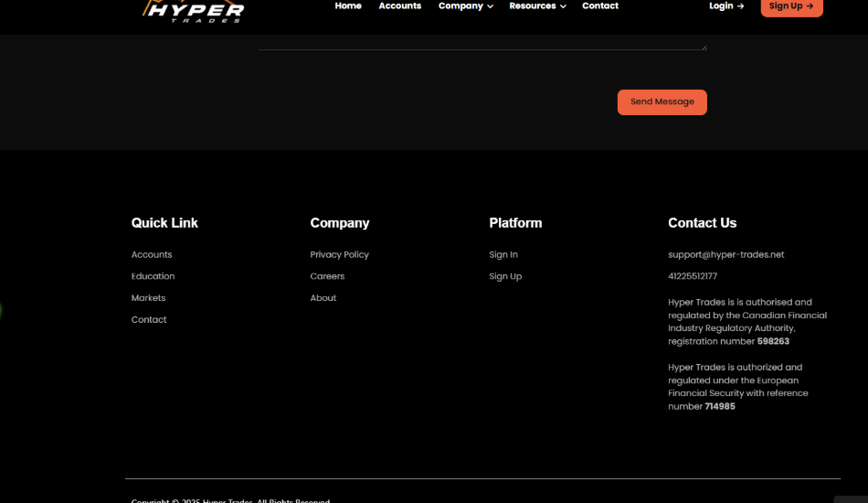Viewport: 868px width, 503px height.
Task: Click the Login link in the header
Action: 726,6
